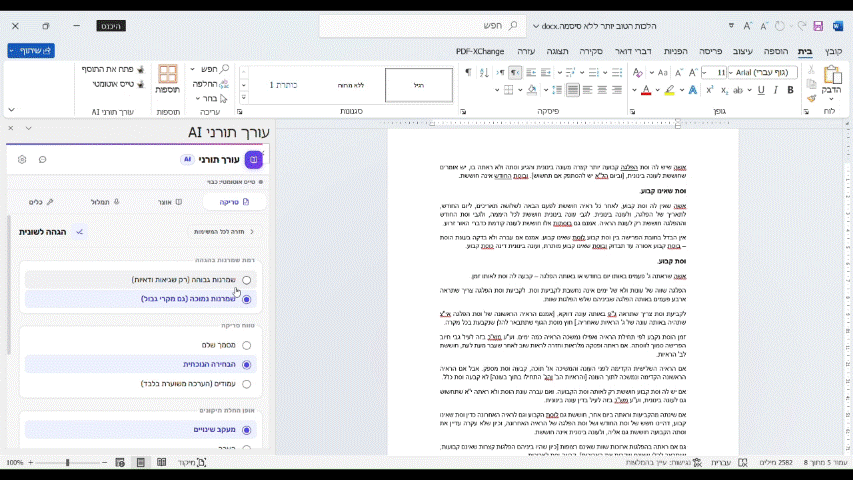Open the בחר select dropdown
This screenshot has width=853, height=480.
(211, 99)
